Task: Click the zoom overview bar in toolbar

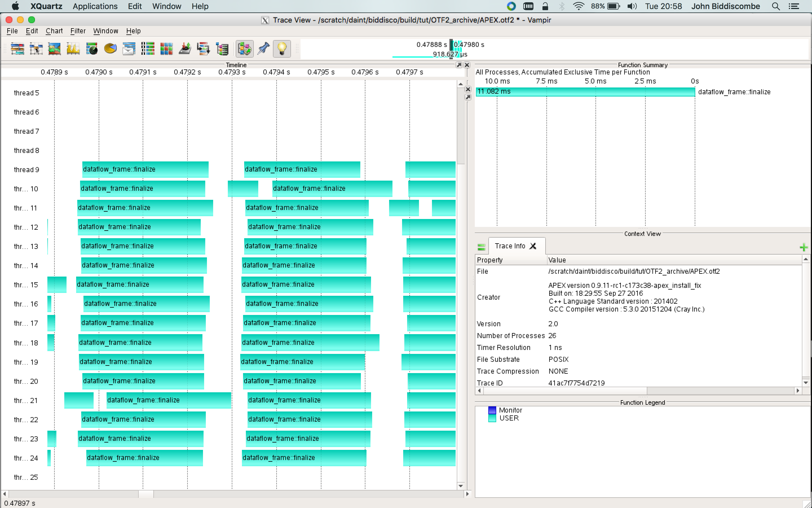Action: coord(555,49)
